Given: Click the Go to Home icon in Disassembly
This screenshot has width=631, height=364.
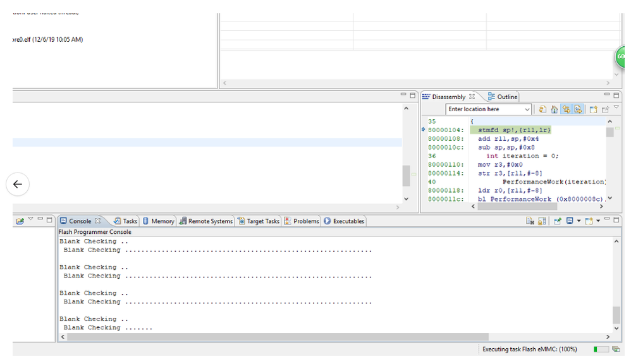Looking at the screenshot, I should tap(554, 109).
